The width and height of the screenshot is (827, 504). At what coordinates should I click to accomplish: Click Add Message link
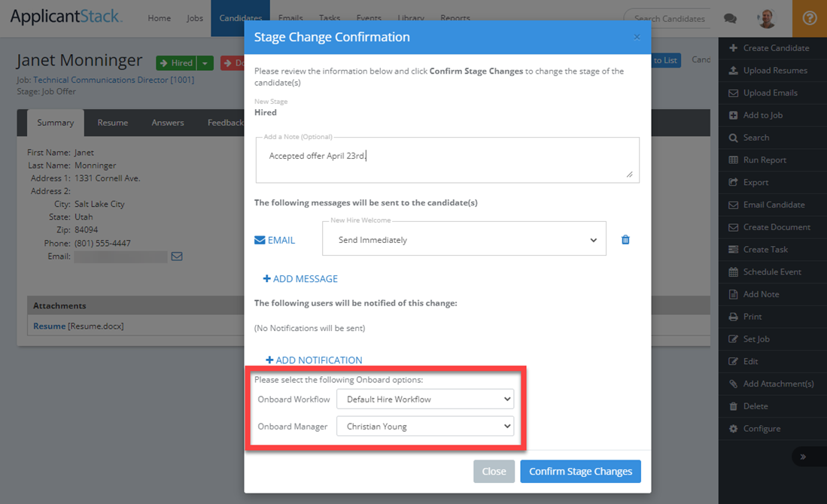click(x=300, y=279)
